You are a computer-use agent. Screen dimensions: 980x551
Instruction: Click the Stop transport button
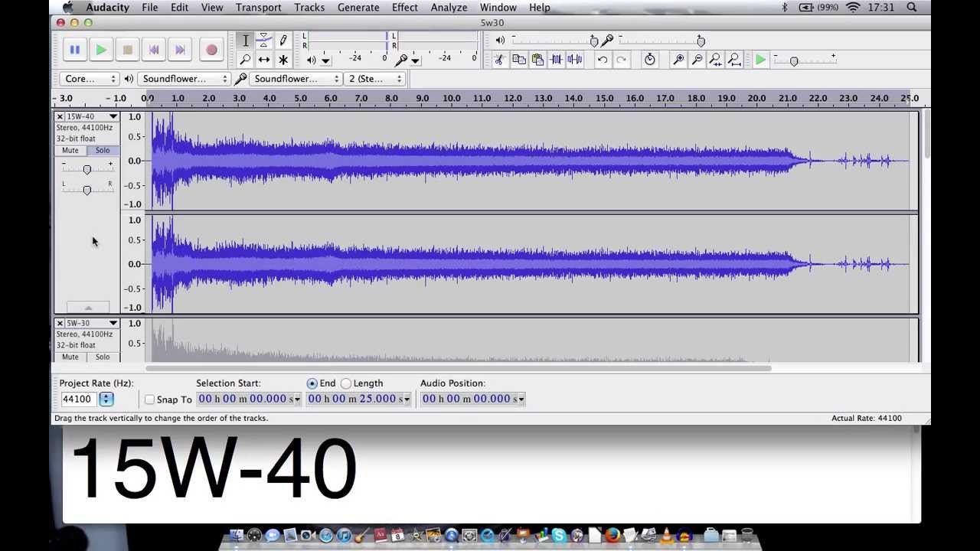[x=127, y=50]
